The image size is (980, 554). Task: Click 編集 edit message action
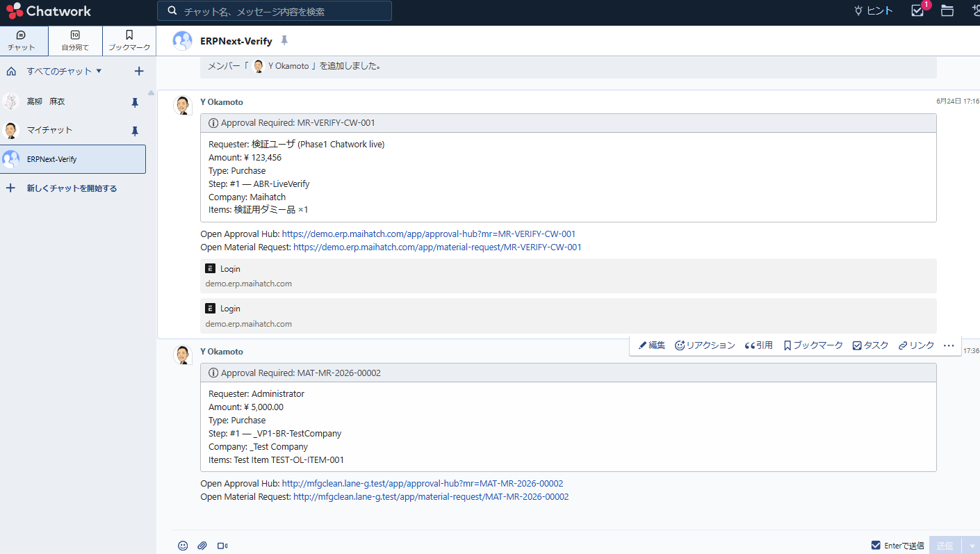[x=652, y=345]
